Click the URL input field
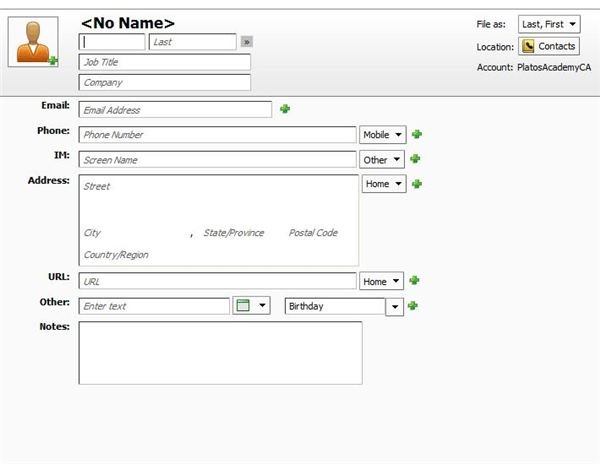Screen dimensions: 600x464 coord(217,281)
